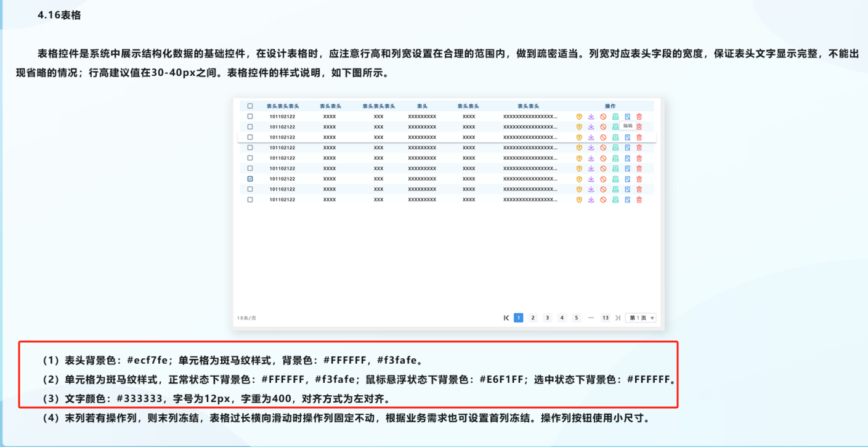
Task: Click the green user icon in the checked row
Action: [x=615, y=179]
